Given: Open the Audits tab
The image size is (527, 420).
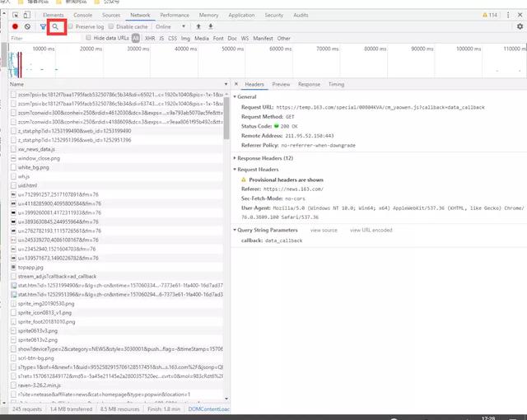Looking at the screenshot, I should coord(301,15).
